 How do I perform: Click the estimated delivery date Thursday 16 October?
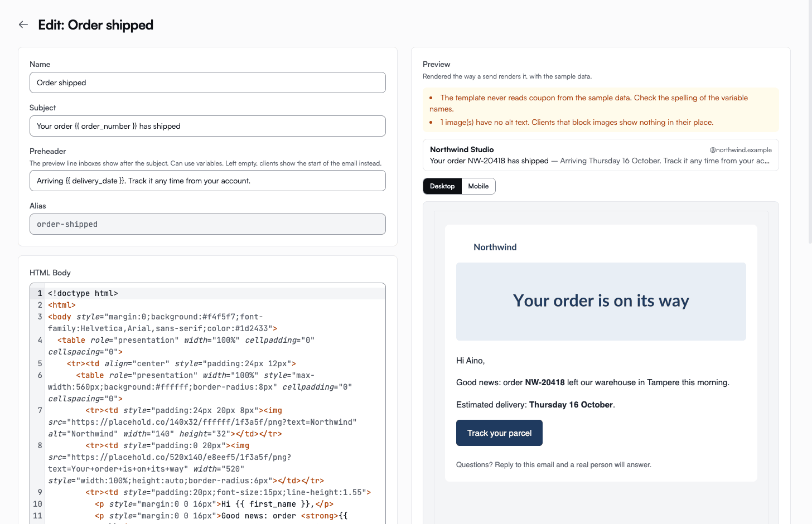[571, 405]
